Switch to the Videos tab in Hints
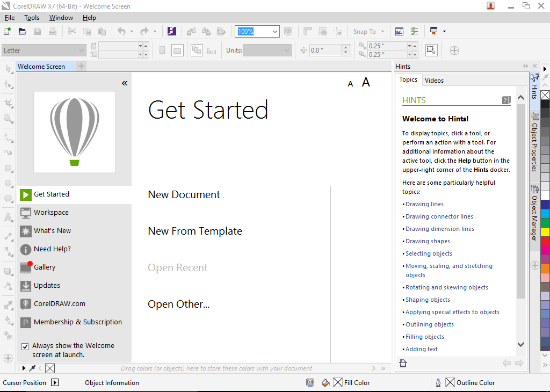Image resolution: width=550 pixels, height=392 pixels. [434, 81]
